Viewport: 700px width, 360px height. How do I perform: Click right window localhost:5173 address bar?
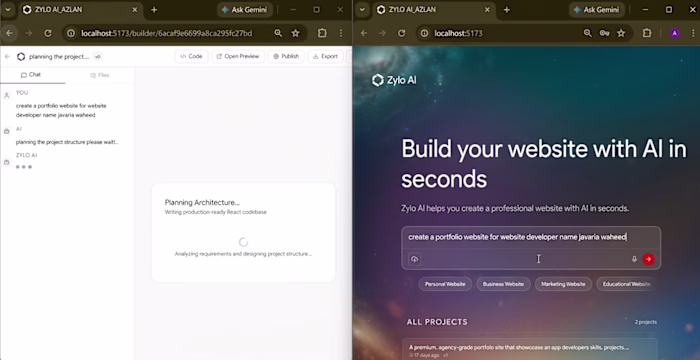458,33
